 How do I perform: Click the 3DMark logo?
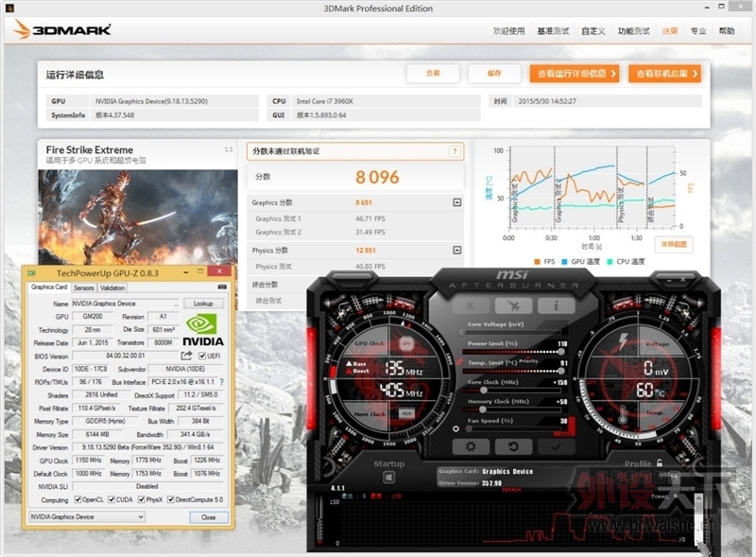[62, 29]
